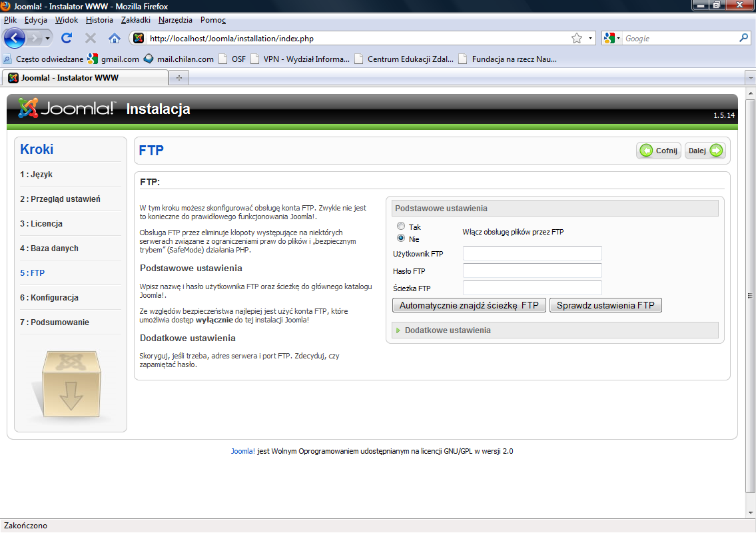Open the mail.chilan.com bookmark
Screen dimensions: 756x533
tap(179, 59)
